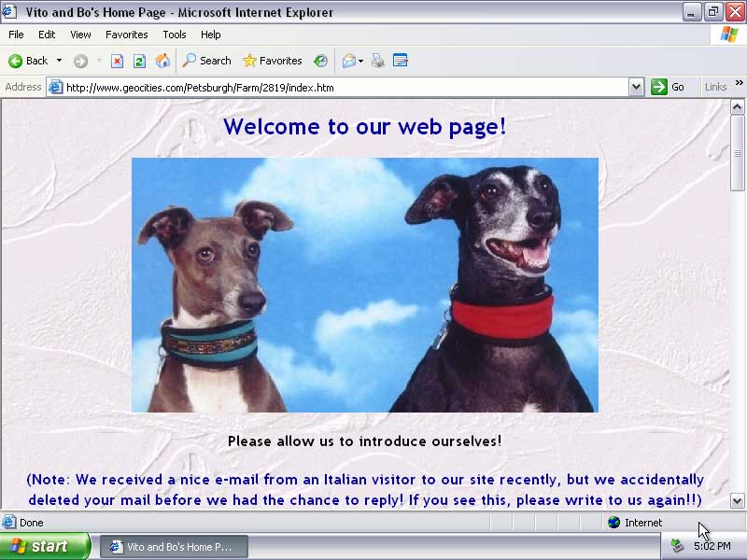Viewport: 747px width, 560px height.
Task: Click the two greyhounds photo
Action: pyautogui.click(x=364, y=285)
